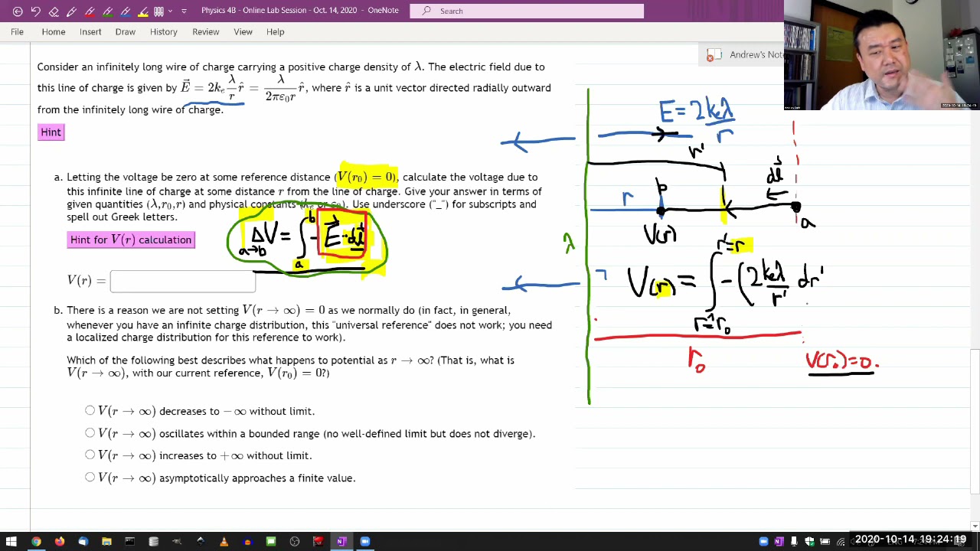
Task: Select the red pen
Action: tap(90, 11)
